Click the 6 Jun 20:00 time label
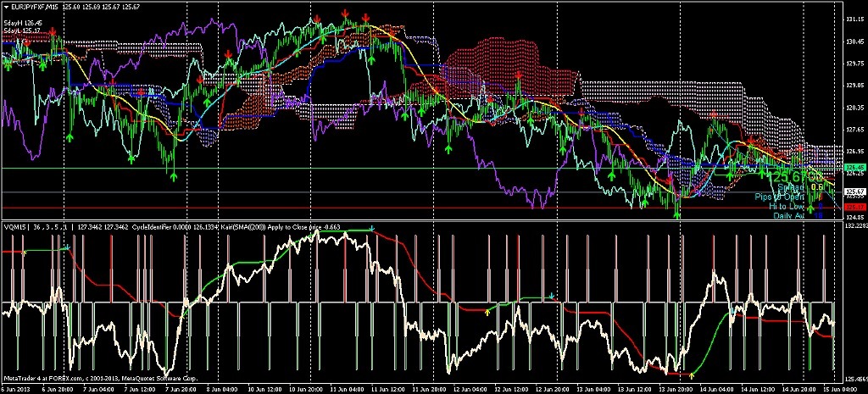 (x=58, y=390)
